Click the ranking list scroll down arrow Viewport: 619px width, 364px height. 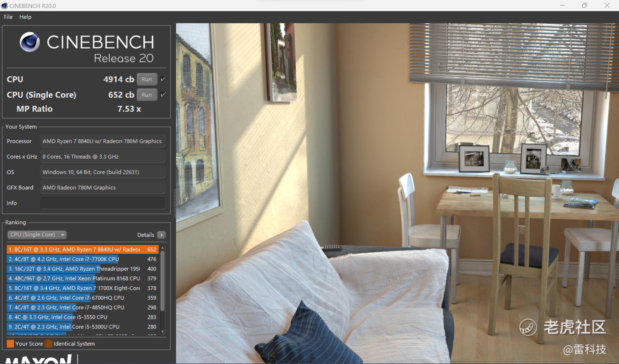[162, 331]
